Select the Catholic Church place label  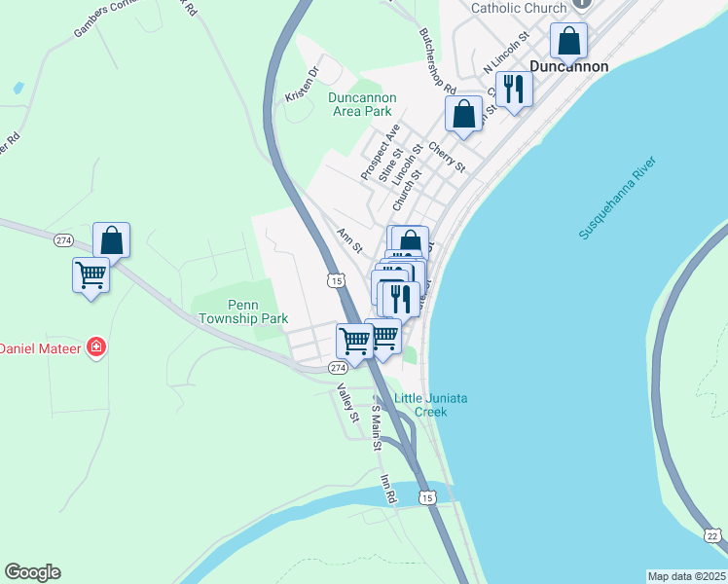point(519,8)
